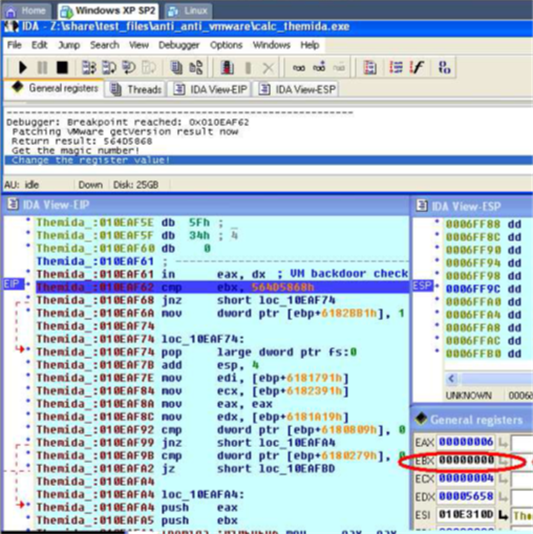Click the EAX register value field
The image size is (533, 534).
[x=466, y=442]
